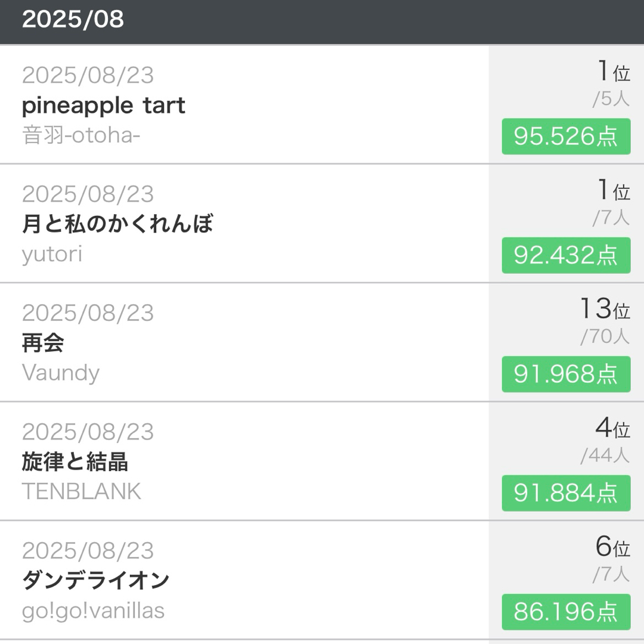
Task: Tap the 91.968点 score badge
Action: tap(565, 374)
